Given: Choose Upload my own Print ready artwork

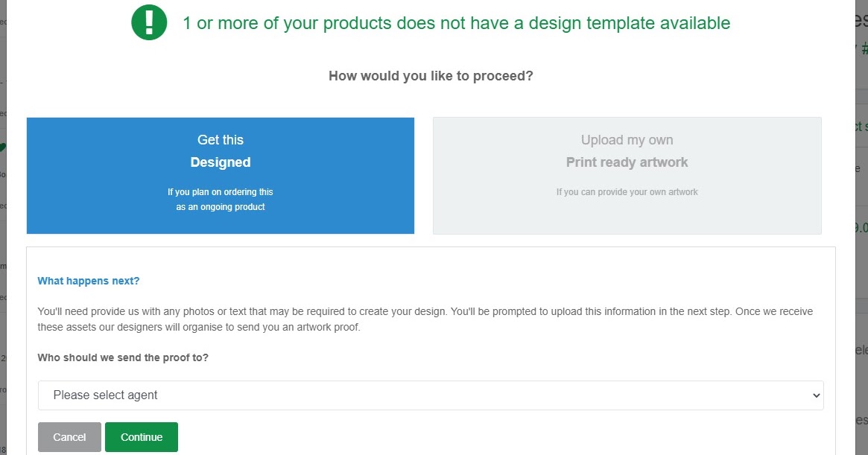Looking at the screenshot, I should [x=627, y=176].
